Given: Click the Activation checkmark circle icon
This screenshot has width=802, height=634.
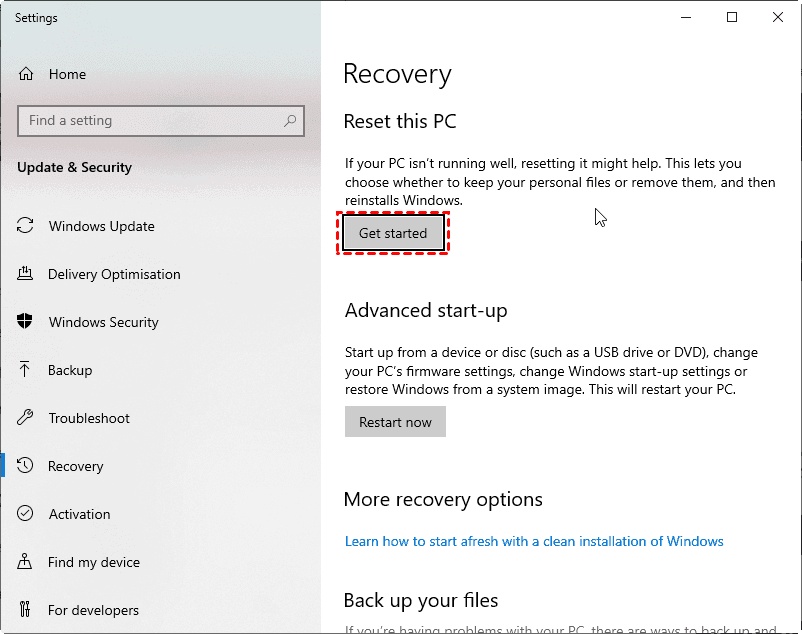Looking at the screenshot, I should pyautogui.click(x=26, y=514).
